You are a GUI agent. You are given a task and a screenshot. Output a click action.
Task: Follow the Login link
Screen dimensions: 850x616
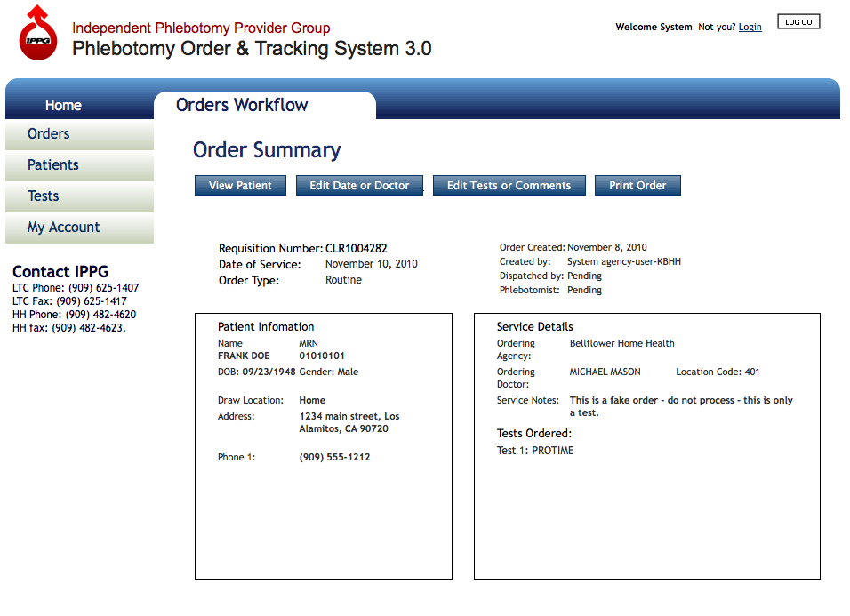750,28
